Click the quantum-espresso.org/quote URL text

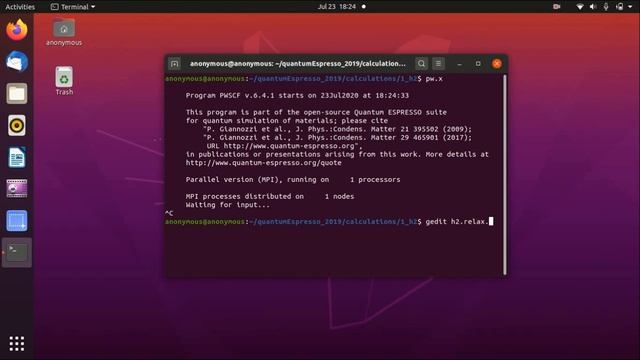264,163
